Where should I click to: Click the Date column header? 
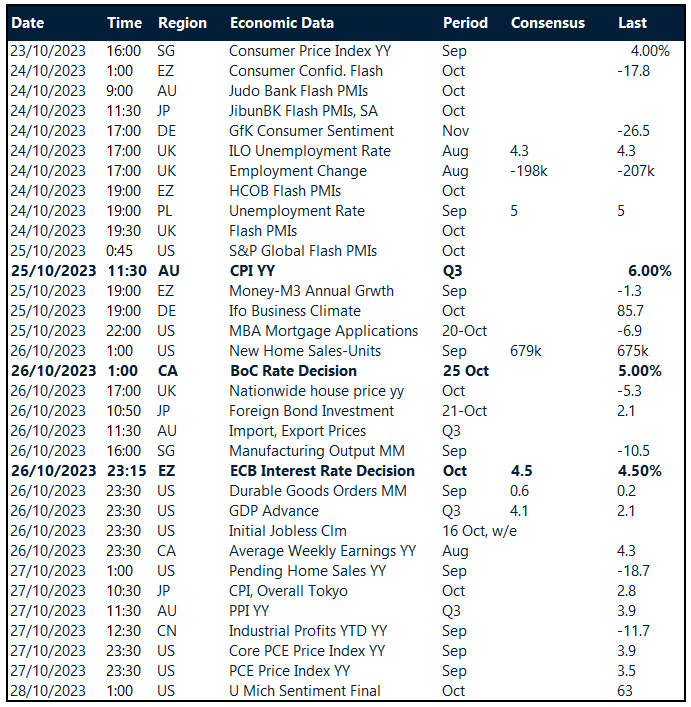pyautogui.click(x=28, y=22)
